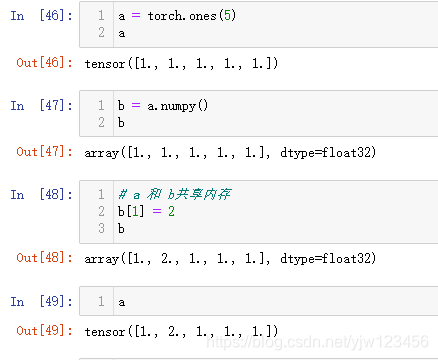Viewport: 438px width, 360px height.
Task: Select the In [47] prompt label
Action: 41,105
